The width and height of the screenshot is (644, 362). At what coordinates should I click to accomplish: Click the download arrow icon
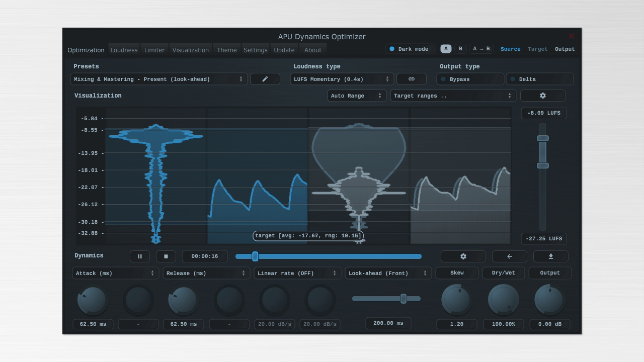pos(551,256)
